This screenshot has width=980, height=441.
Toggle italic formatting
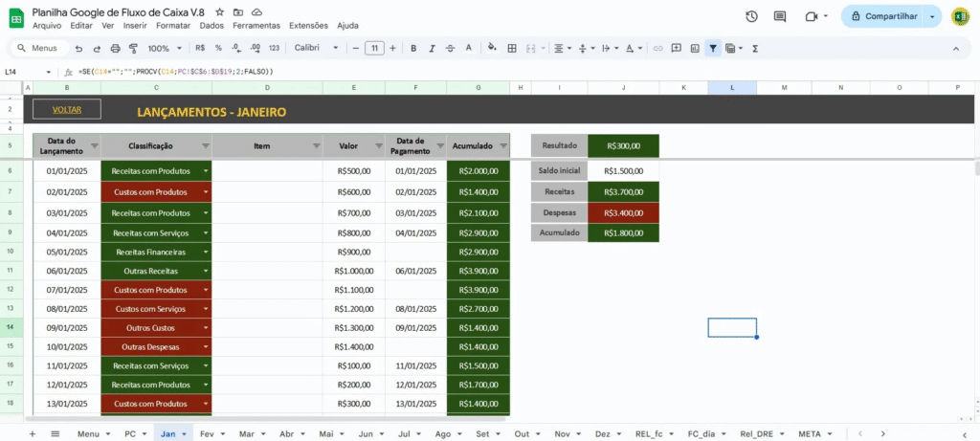pos(432,48)
